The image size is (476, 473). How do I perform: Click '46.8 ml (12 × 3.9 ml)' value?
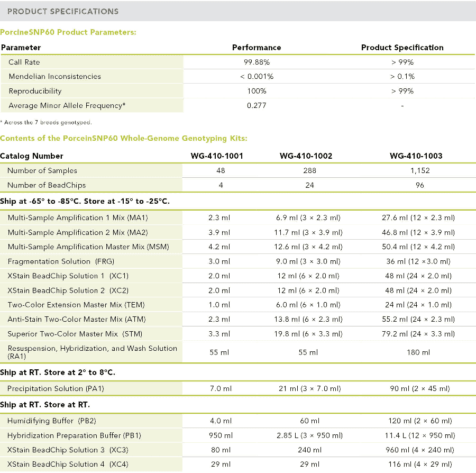click(x=418, y=232)
